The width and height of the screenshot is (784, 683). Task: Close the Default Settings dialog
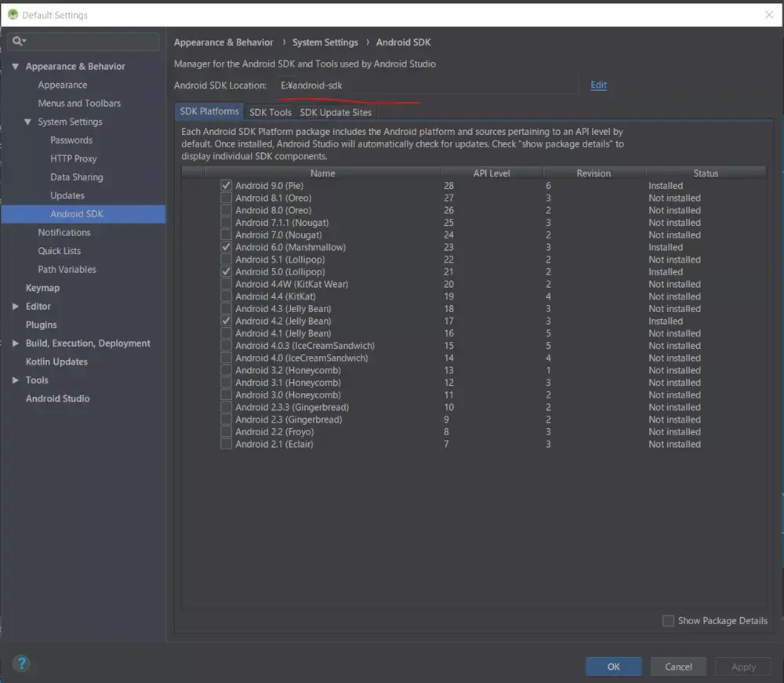point(769,14)
